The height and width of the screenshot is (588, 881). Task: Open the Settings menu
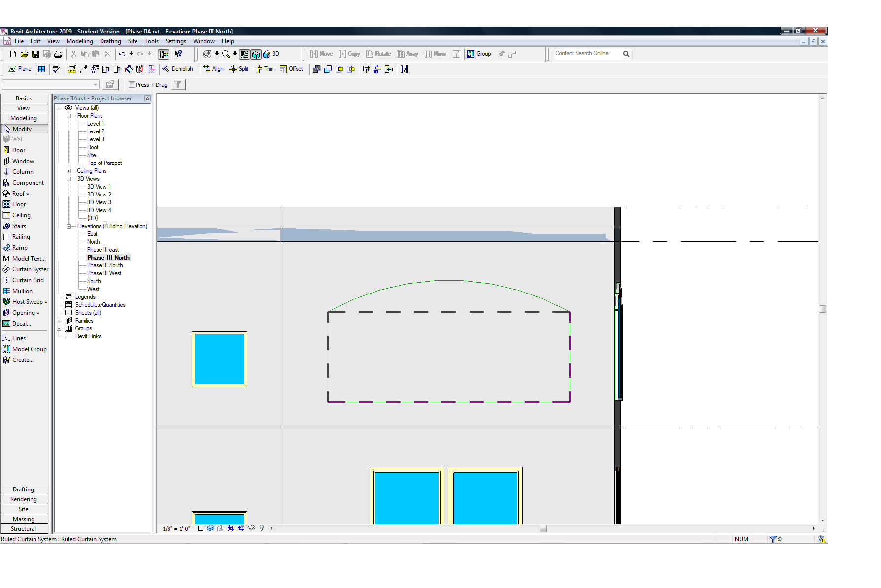[175, 41]
